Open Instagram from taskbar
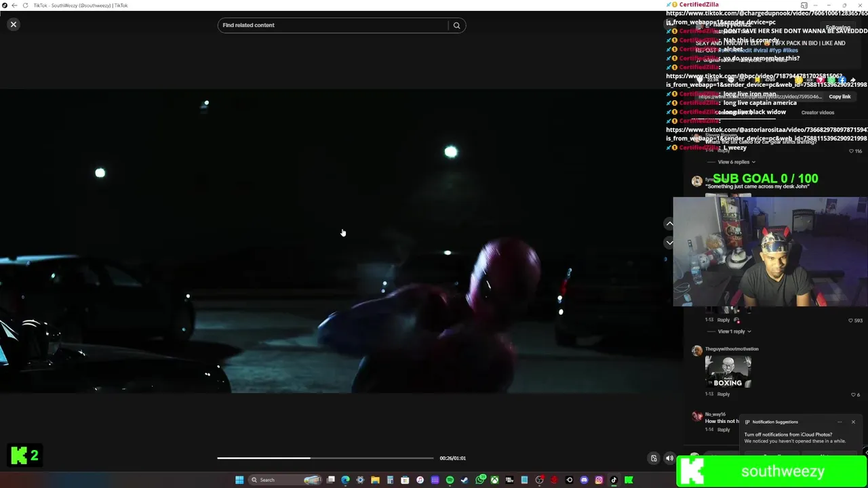 coord(599,480)
